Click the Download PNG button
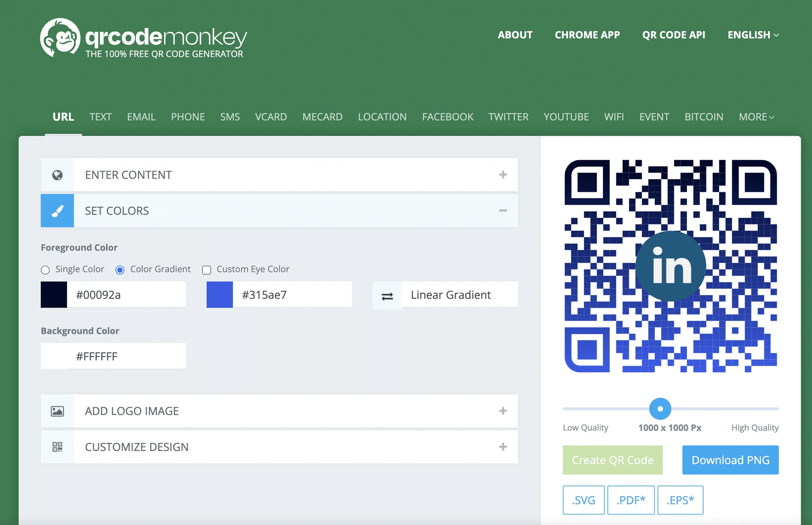 pos(730,460)
